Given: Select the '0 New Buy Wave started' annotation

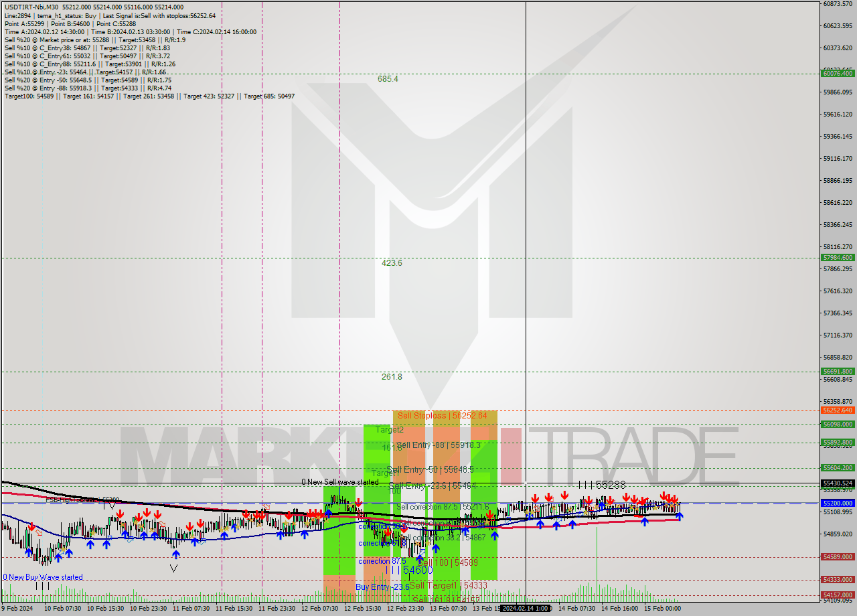Looking at the screenshot, I should tap(43, 577).
